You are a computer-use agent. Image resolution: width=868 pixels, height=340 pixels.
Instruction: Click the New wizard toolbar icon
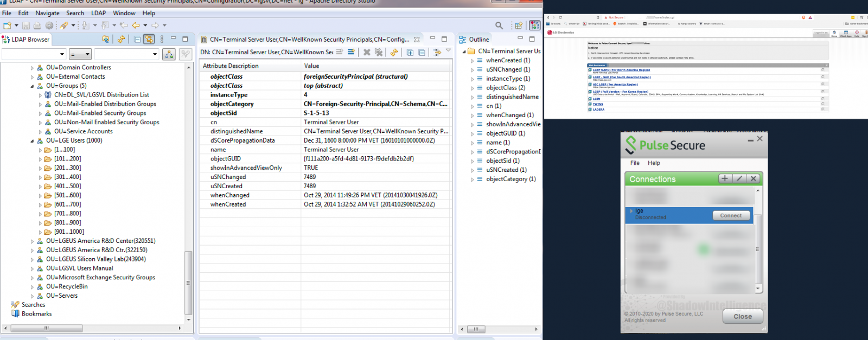tap(7, 25)
